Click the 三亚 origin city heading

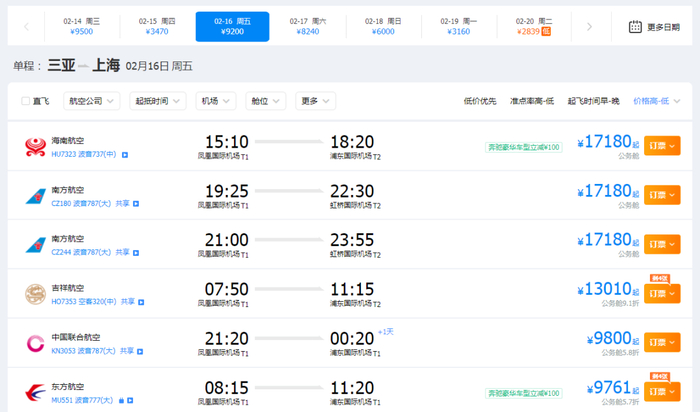coord(61,66)
